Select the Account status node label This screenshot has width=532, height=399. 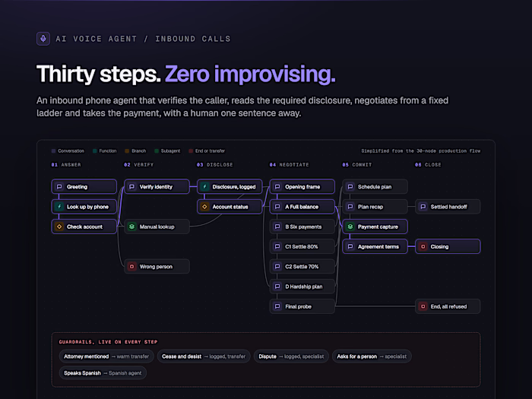click(x=230, y=207)
